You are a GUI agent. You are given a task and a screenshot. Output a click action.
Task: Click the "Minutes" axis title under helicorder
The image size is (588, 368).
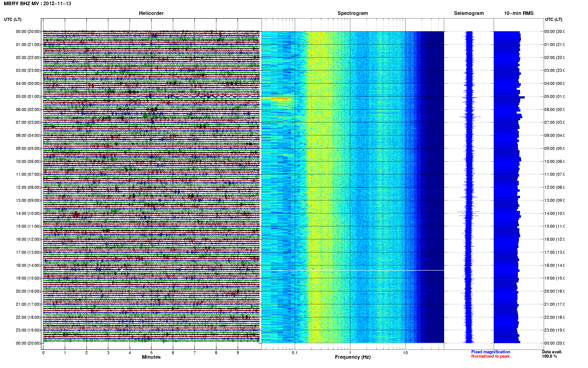click(x=151, y=357)
